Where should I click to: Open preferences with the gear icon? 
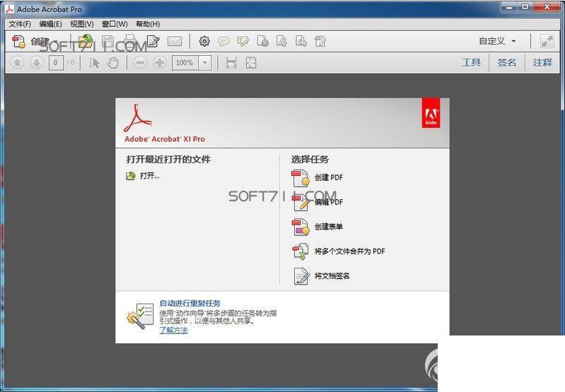coord(204,42)
